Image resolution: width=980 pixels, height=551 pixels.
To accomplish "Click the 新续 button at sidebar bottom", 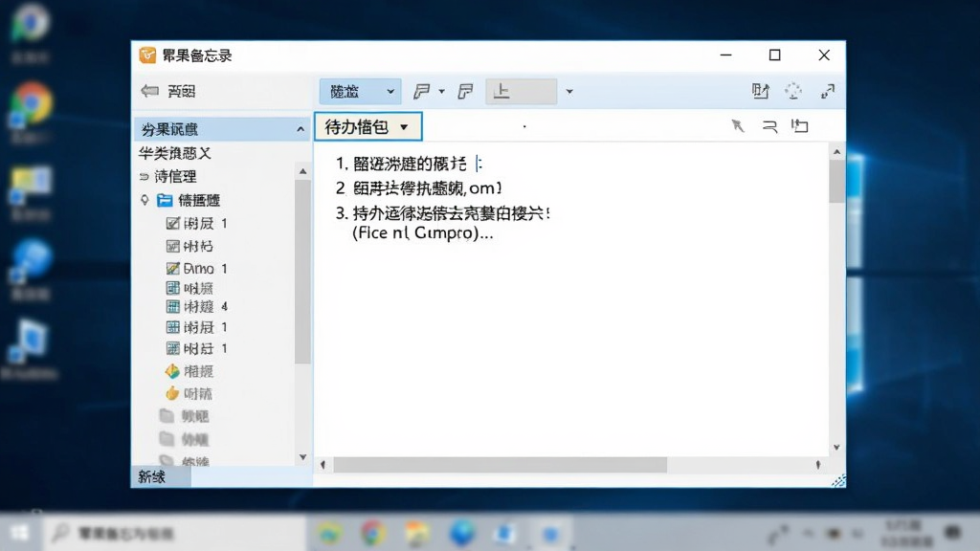I will [160, 477].
